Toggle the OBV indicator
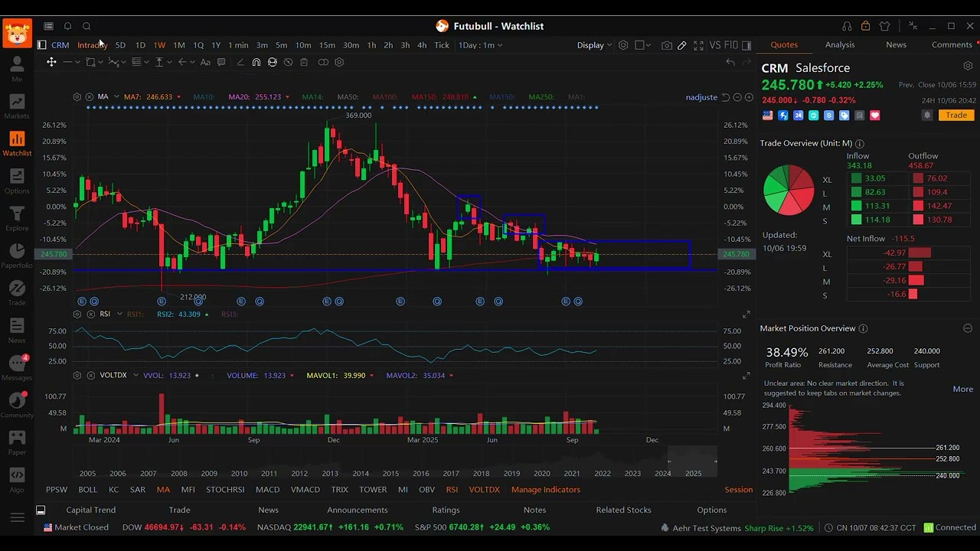The height and width of the screenshot is (551, 980). [426, 490]
